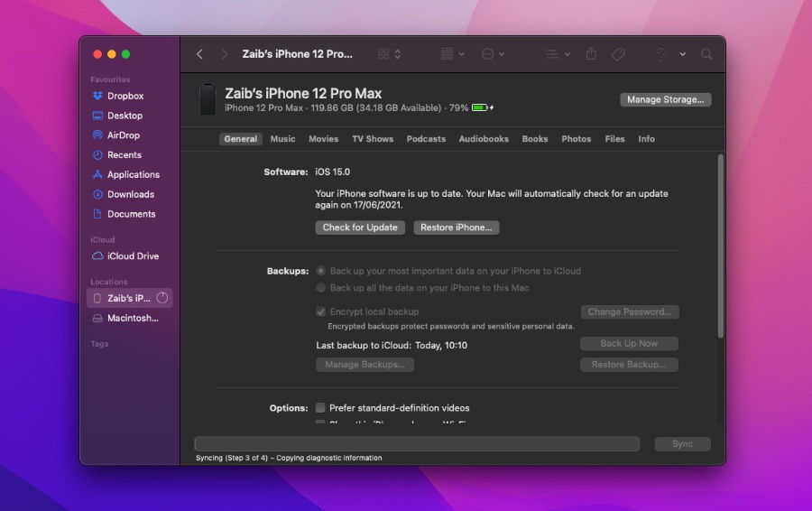Screen dimensions: 812x511
Task: Open the group-by grid dropdown
Action: click(452, 54)
